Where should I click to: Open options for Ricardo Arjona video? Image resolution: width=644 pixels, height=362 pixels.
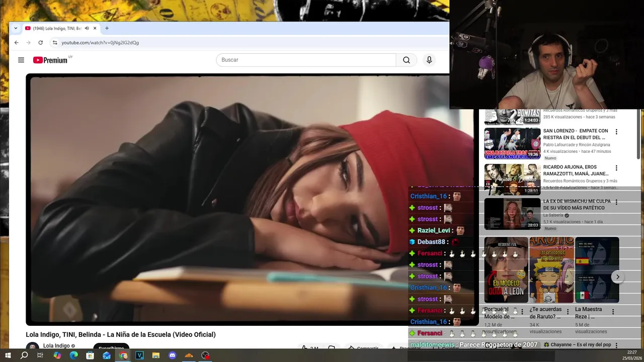tap(616, 168)
